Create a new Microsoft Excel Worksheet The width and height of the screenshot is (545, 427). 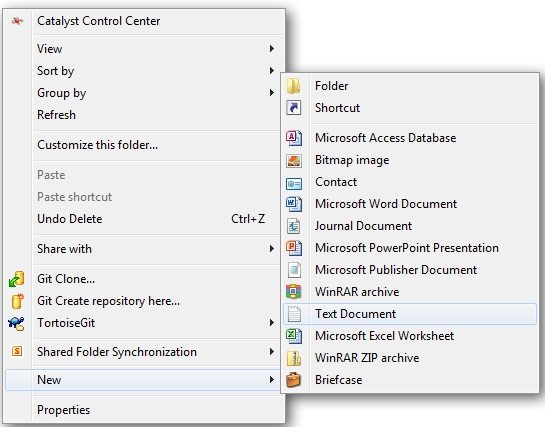pos(410,336)
